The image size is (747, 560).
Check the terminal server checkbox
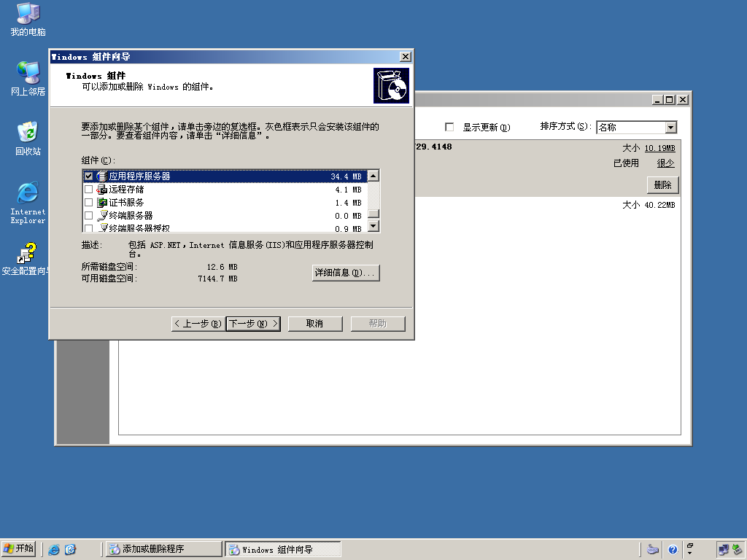(x=88, y=216)
